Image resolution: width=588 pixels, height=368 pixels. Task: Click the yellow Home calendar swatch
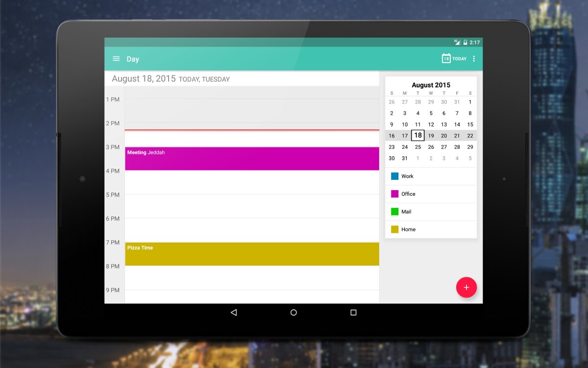point(395,229)
